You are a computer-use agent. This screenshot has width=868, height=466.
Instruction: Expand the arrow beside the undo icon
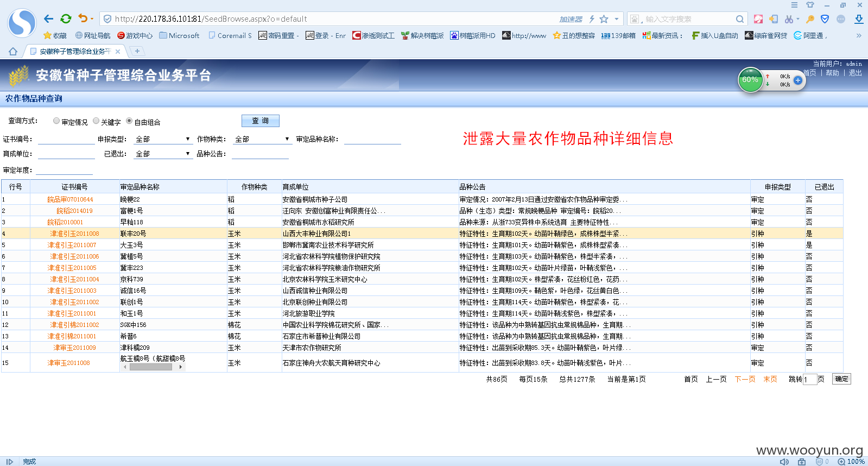[x=92, y=19]
